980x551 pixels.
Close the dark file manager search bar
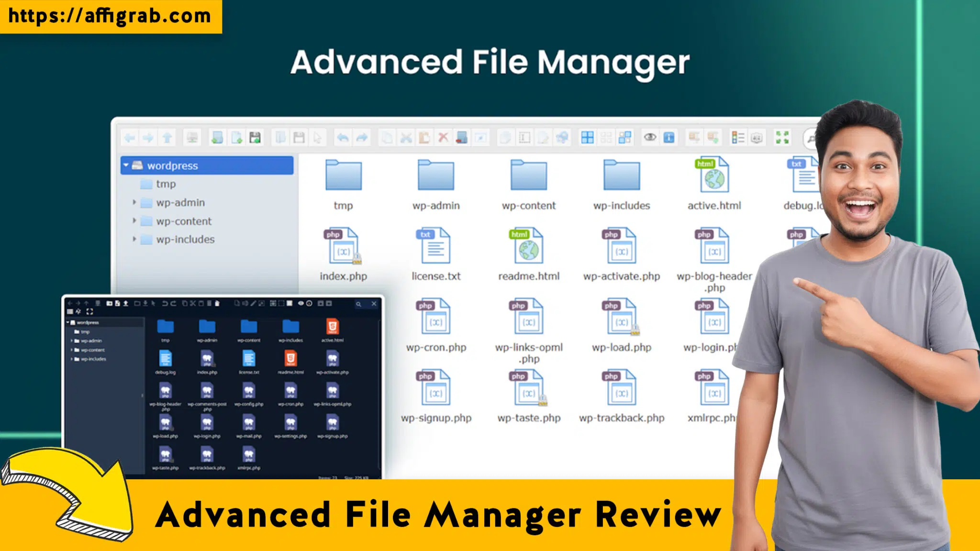click(374, 304)
